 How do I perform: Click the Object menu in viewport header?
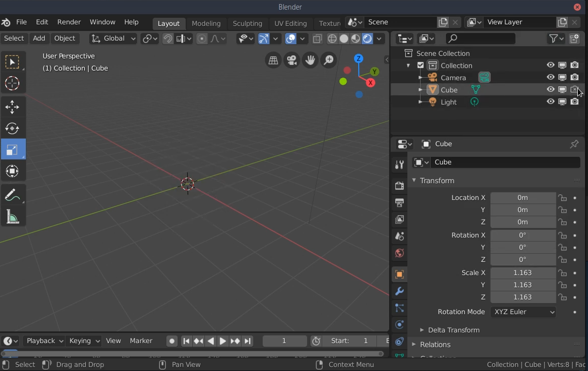(x=64, y=38)
